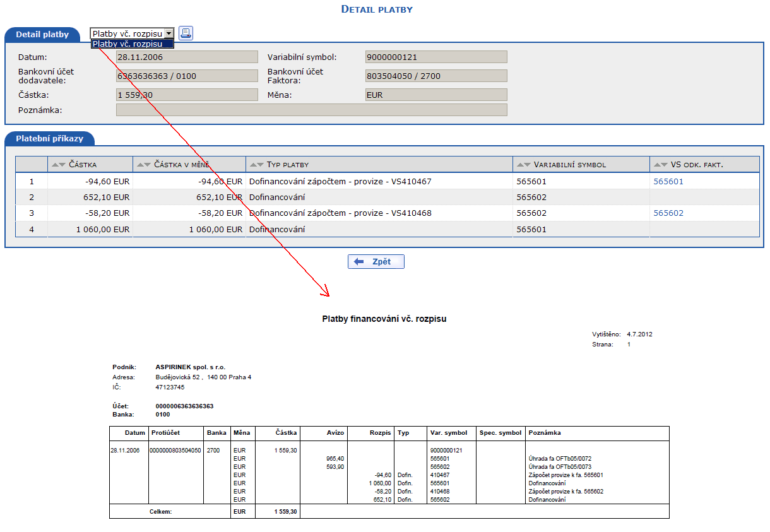Sort Částka column ascending with up arrow

pos(55,165)
